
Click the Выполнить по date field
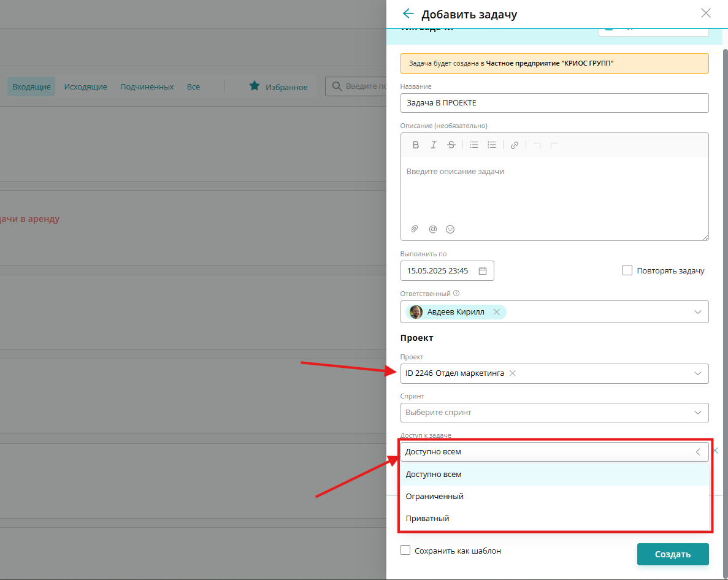(447, 270)
